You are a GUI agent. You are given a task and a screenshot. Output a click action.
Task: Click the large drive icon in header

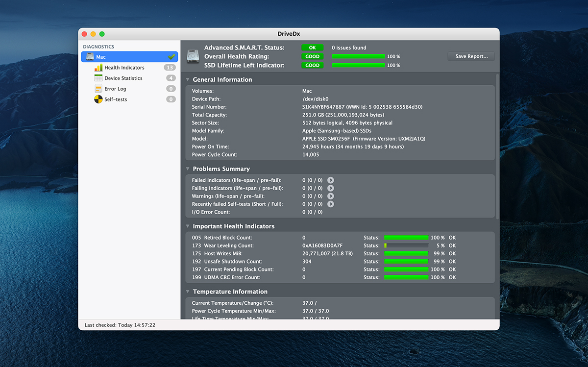click(193, 56)
